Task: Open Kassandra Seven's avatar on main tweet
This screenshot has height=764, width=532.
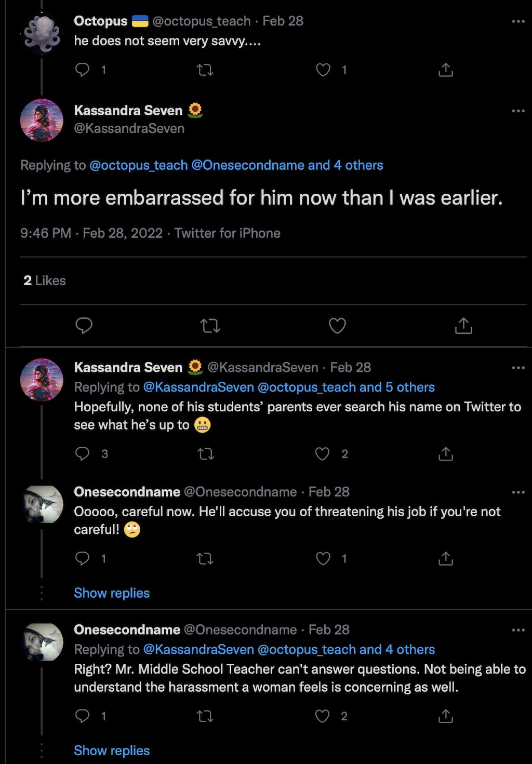Action: tap(42, 120)
